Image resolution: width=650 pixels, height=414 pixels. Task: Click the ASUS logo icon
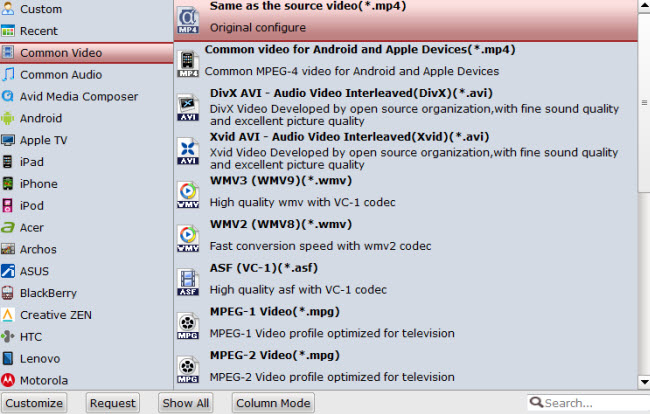click(x=7, y=271)
